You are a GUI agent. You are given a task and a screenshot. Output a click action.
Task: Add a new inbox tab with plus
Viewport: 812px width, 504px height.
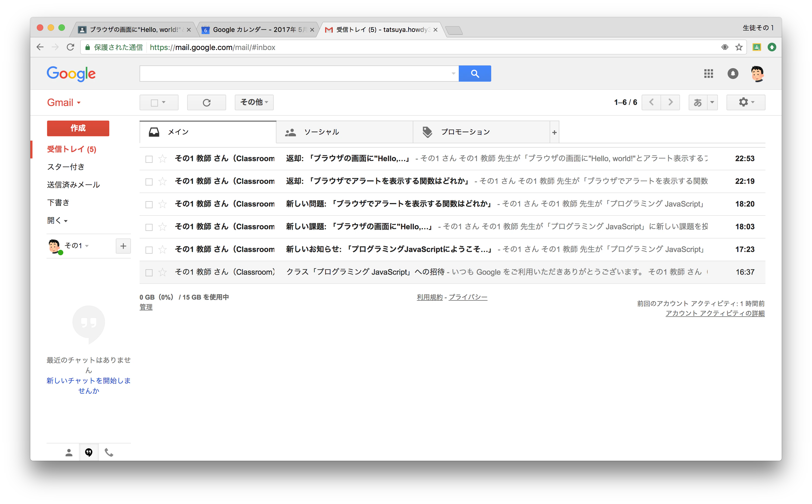pyautogui.click(x=554, y=132)
